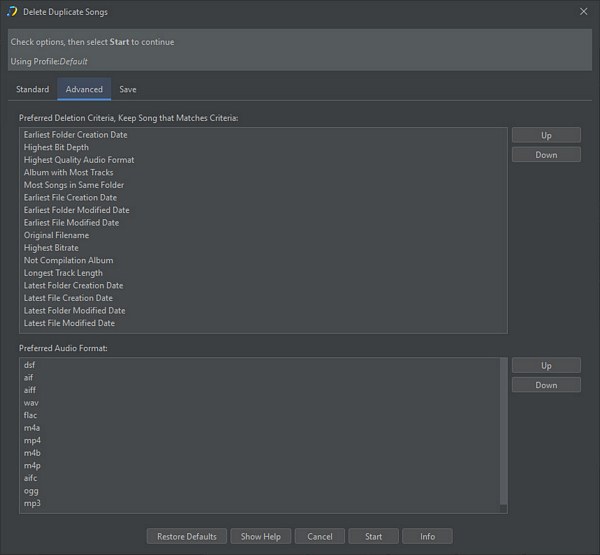Select Not Compilation Album criterion
The height and width of the screenshot is (555, 600).
pos(69,260)
